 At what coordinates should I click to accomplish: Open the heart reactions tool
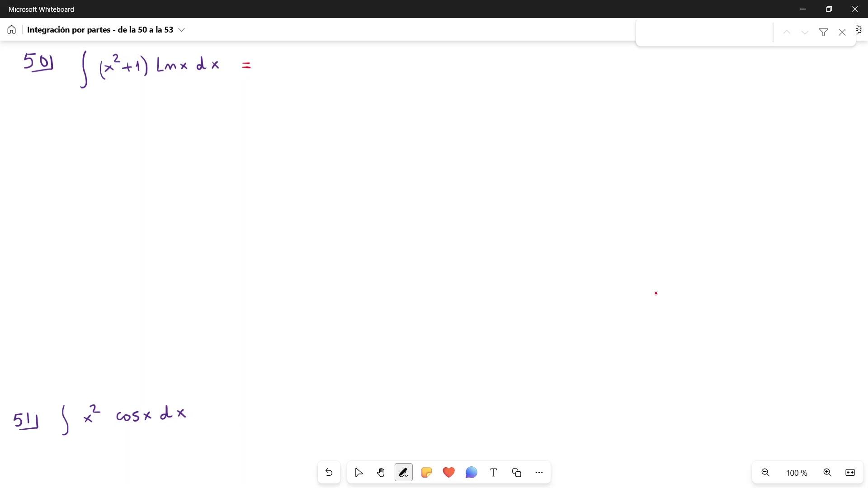pos(448,473)
